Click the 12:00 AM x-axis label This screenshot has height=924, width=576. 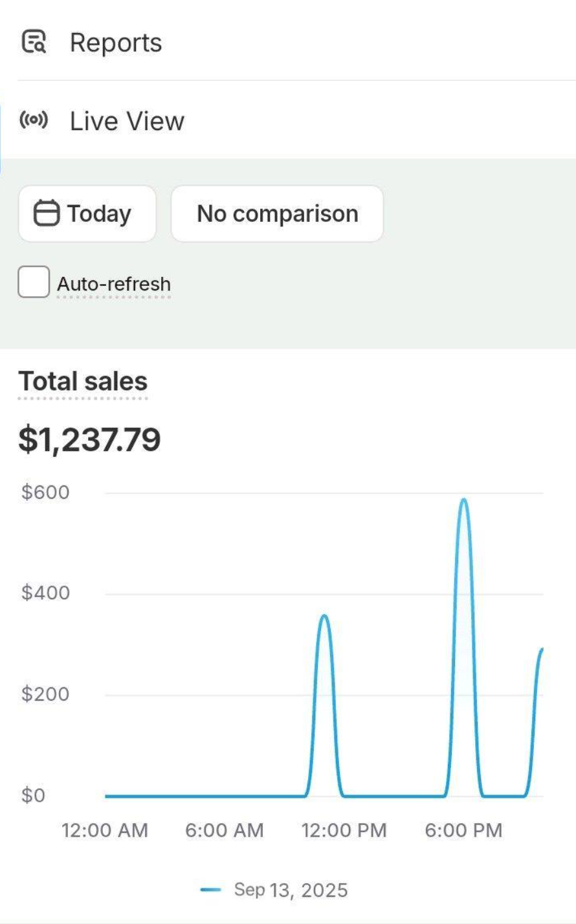(105, 830)
